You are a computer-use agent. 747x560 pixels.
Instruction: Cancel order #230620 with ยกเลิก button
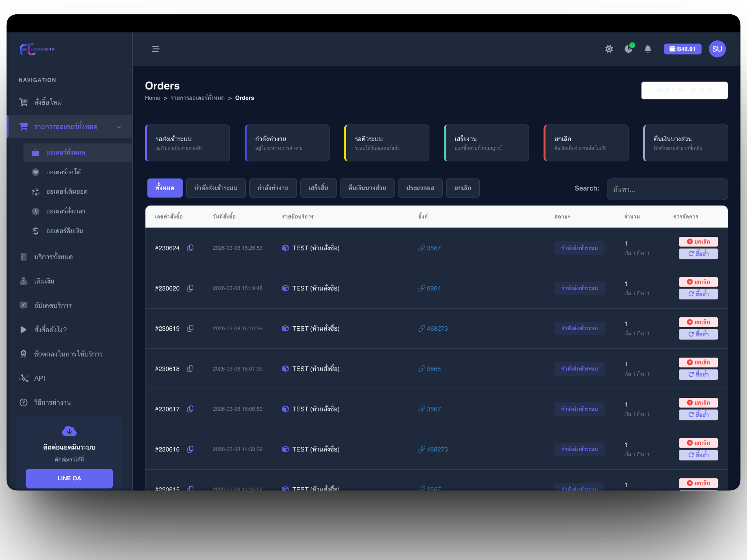coord(698,282)
